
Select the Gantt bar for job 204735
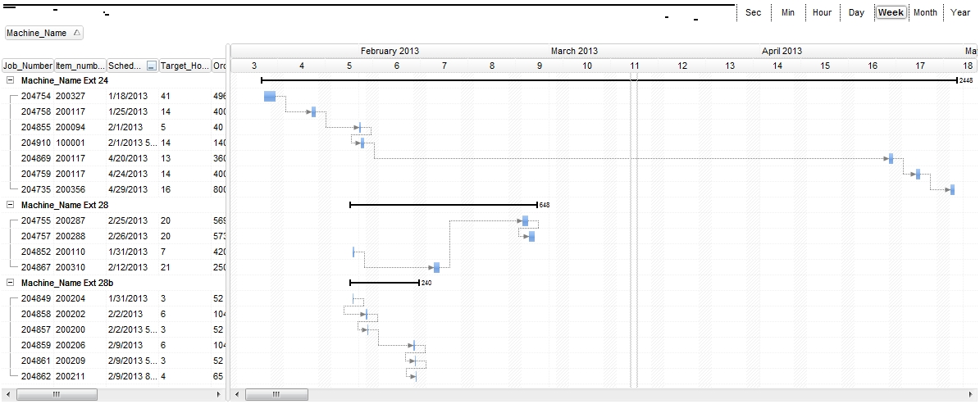[951, 190]
